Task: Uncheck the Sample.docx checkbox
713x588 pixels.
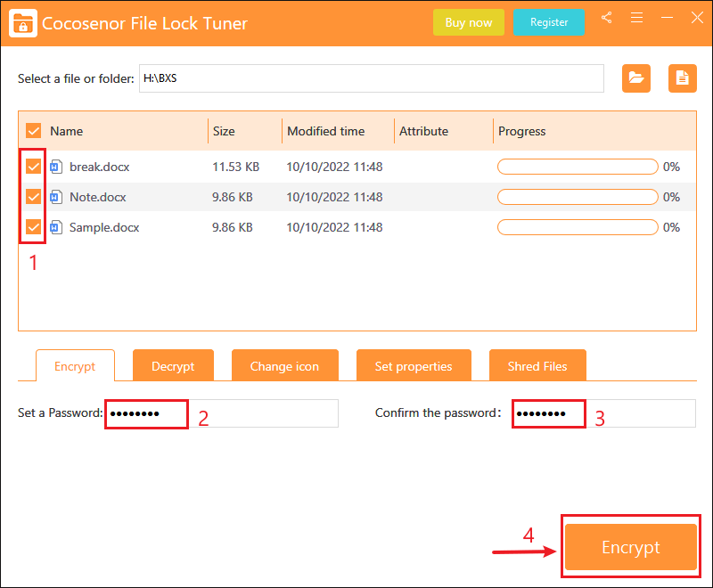Action: point(33,227)
